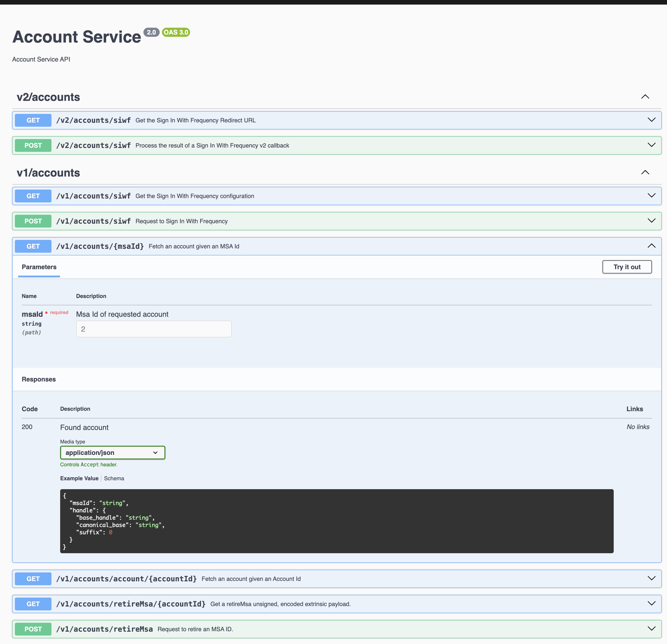Click the /v1/accounts/siwf path of GET row
This screenshot has height=644, width=667.
click(93, 196)
